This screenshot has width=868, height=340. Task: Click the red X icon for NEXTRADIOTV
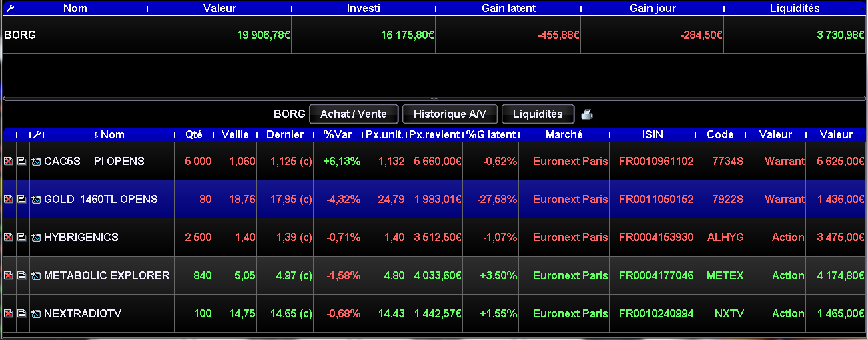pyautogui.click(x=9, y=313)
